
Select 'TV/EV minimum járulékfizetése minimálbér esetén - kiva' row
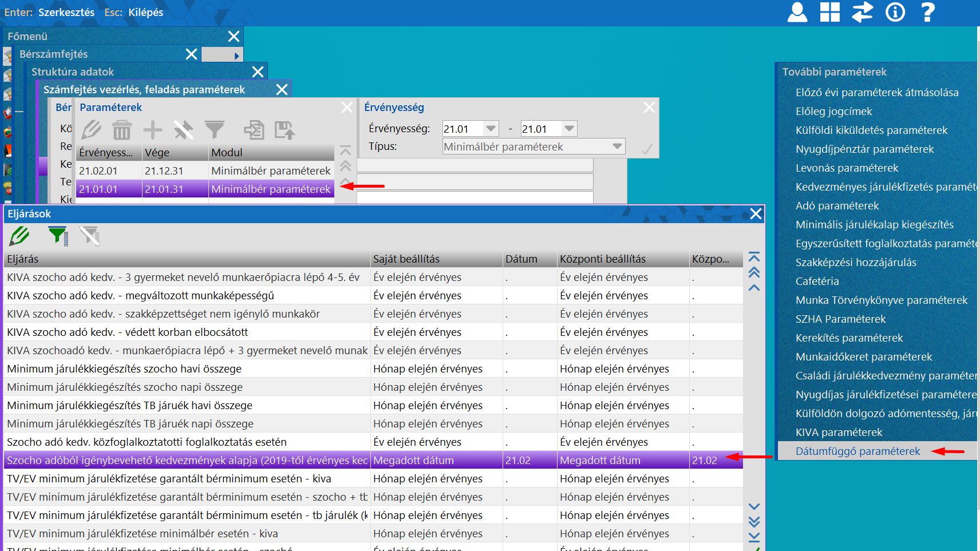click(x=373, y=533)
